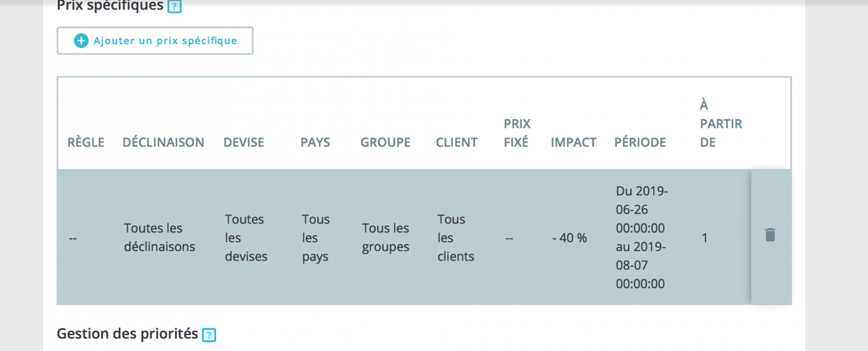Click the DÉCLINAISON column header
Screen dimensions: 868x351
[163, 142]
